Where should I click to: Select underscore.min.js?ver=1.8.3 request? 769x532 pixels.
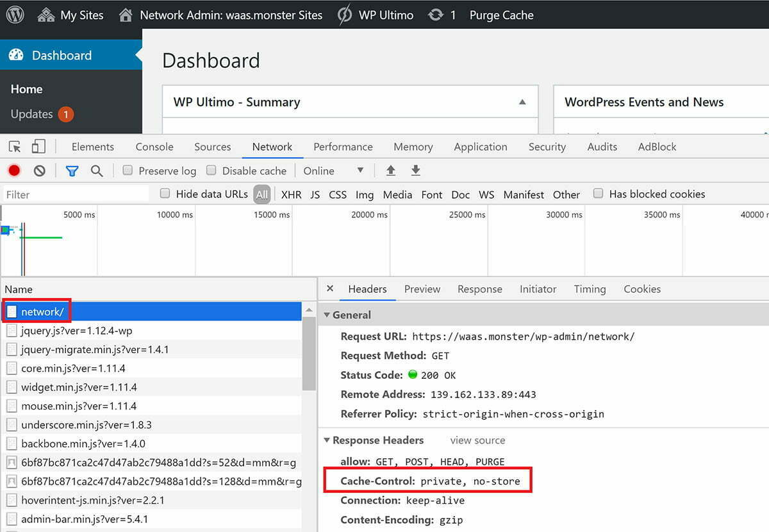coord(152,425)
